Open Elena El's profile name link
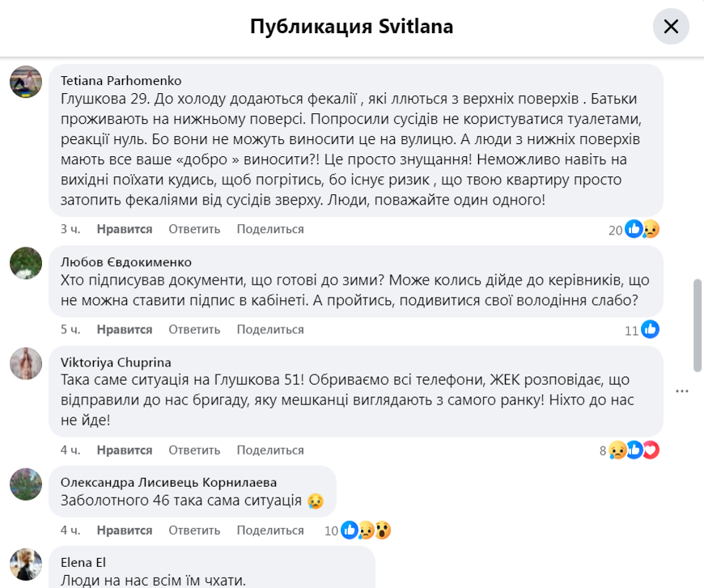 [83, 562]
